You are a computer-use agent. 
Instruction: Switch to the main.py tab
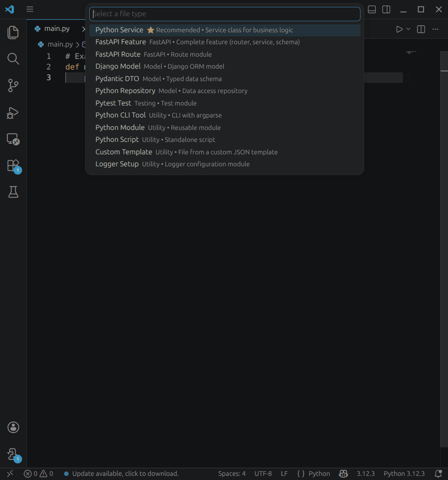[x=57, y=28]
